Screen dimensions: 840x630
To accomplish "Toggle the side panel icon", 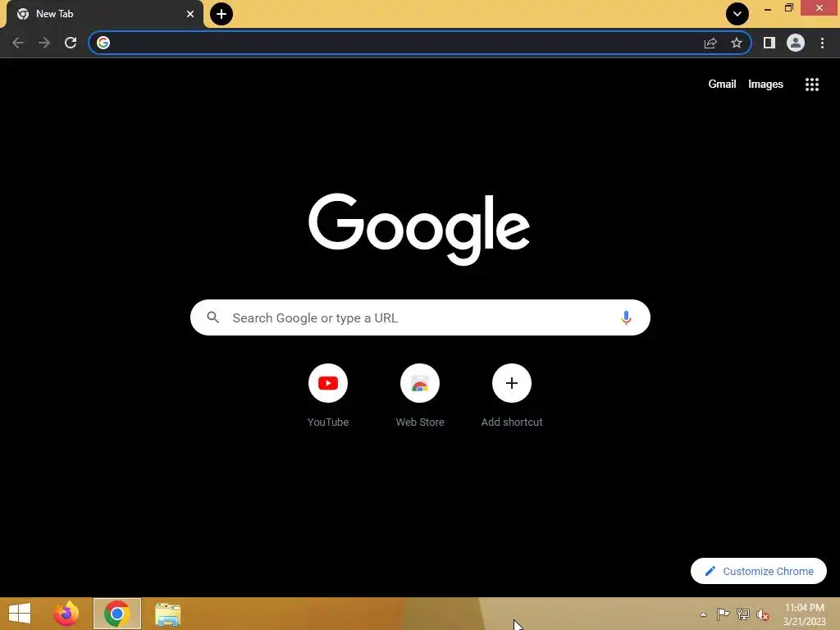I will [769, 43].
